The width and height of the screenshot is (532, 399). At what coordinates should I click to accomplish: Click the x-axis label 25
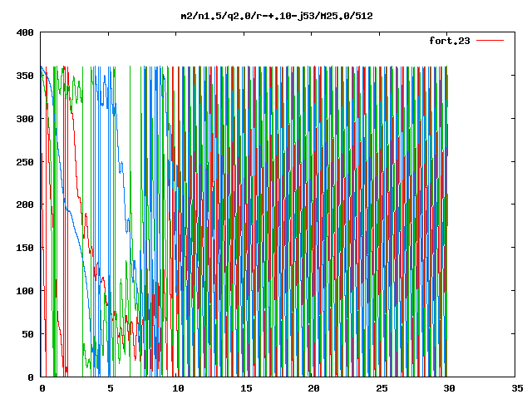(382, 388)
